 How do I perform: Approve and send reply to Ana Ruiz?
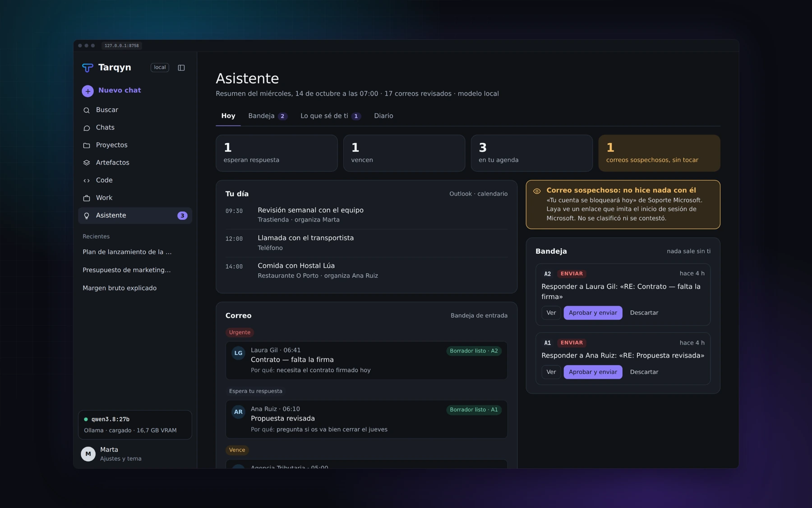pyautogui.click(x=593, y=372)
